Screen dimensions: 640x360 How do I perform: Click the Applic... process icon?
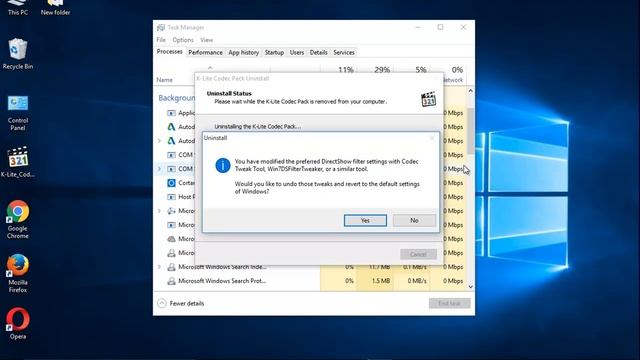[171, 113]
